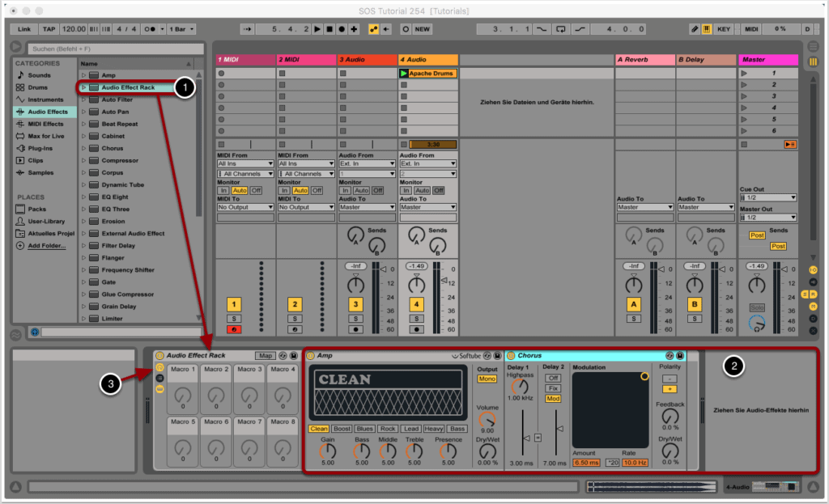
Task: Select the Plug-Ins browser category
Action: tap(40, 148)
